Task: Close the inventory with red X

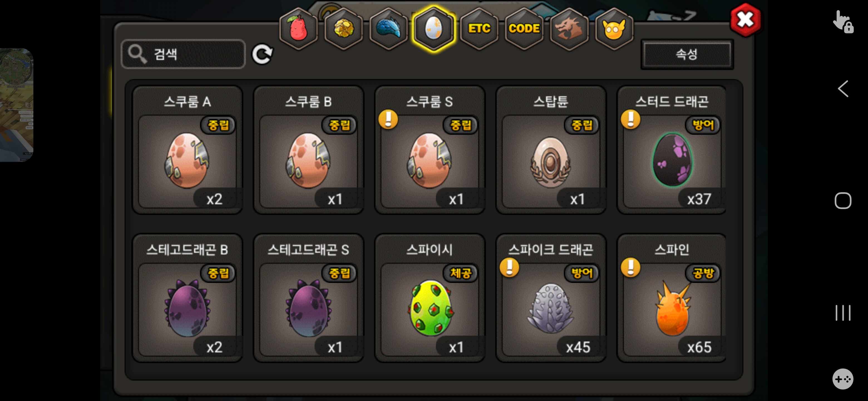Action: coord(745,19)
